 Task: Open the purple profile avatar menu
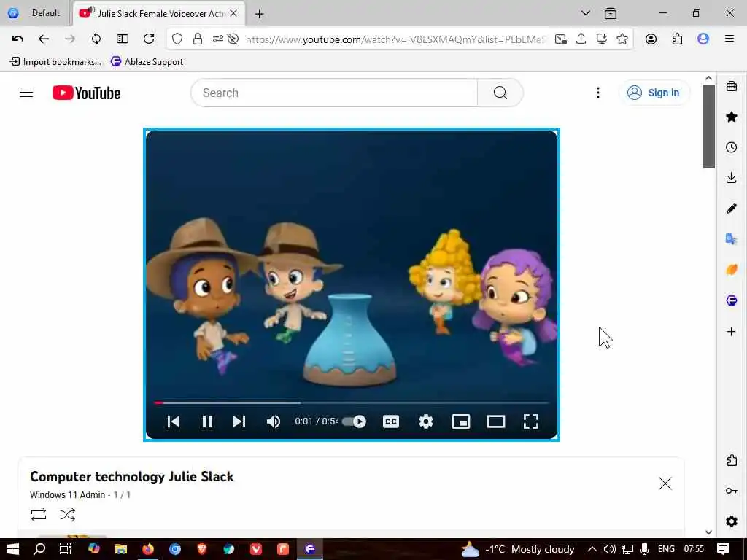tap(703, 39)
